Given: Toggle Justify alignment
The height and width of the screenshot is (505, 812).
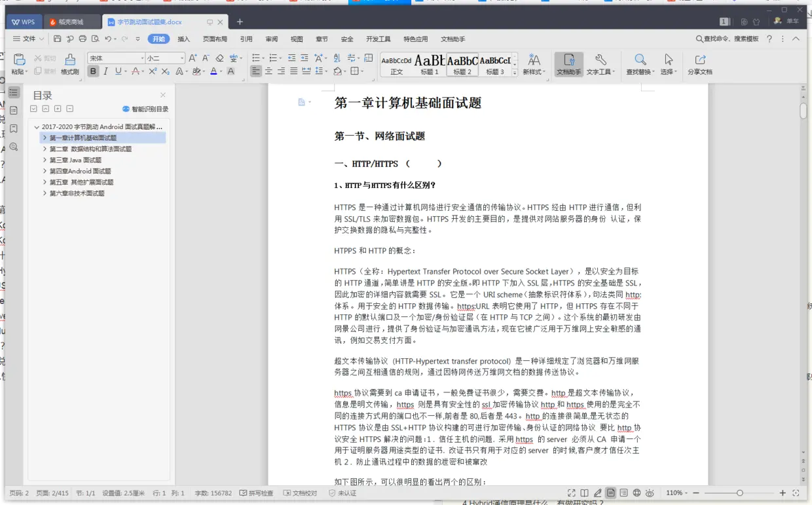Looking at the screenshot, I should [294, 71].
